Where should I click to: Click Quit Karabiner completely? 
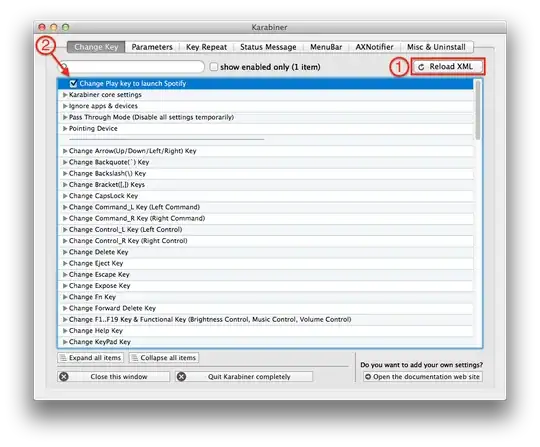click(x=244, y=377)
